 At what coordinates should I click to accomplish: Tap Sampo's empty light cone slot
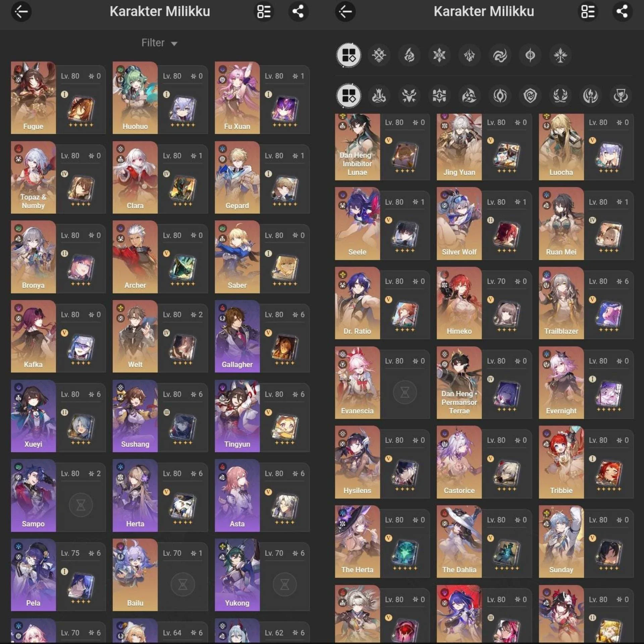(81, 505)
